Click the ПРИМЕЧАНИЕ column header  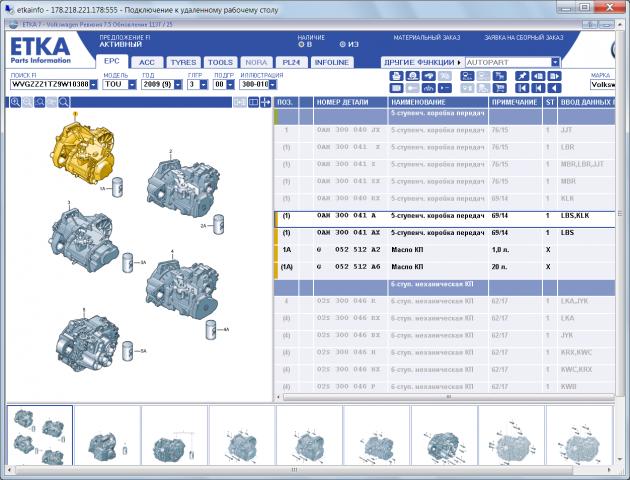click(515, 102)
